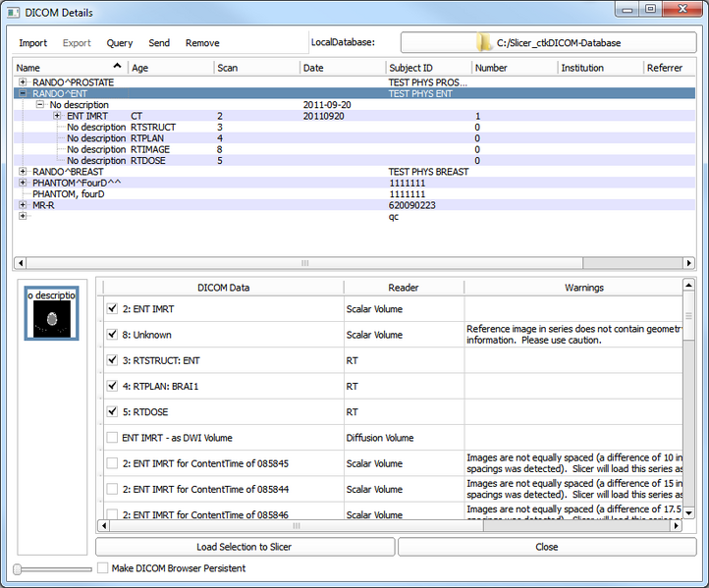This screenshot has height=588, width=709.
Task: Collapse the RANDO^ENT patient node
Action: pos(23,93)
